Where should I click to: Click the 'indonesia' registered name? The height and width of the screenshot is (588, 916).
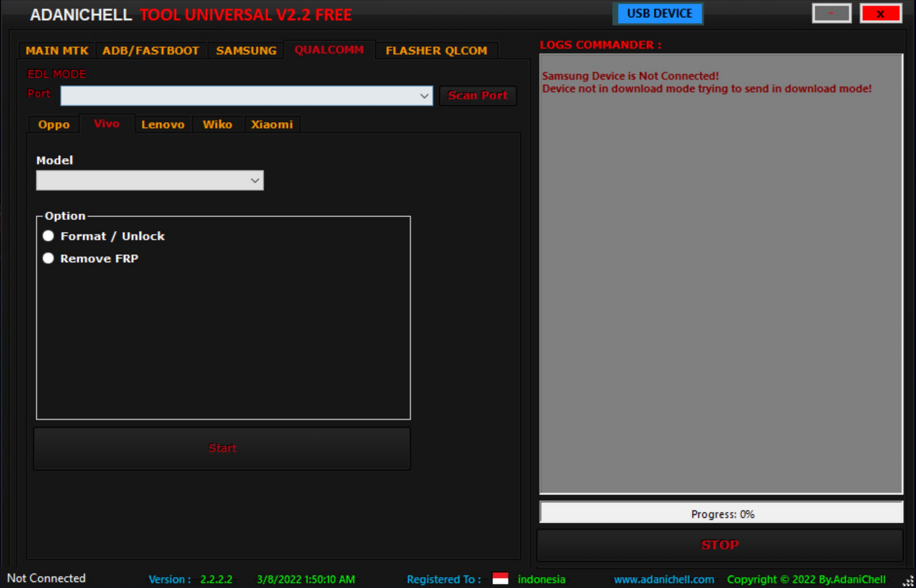541,580
